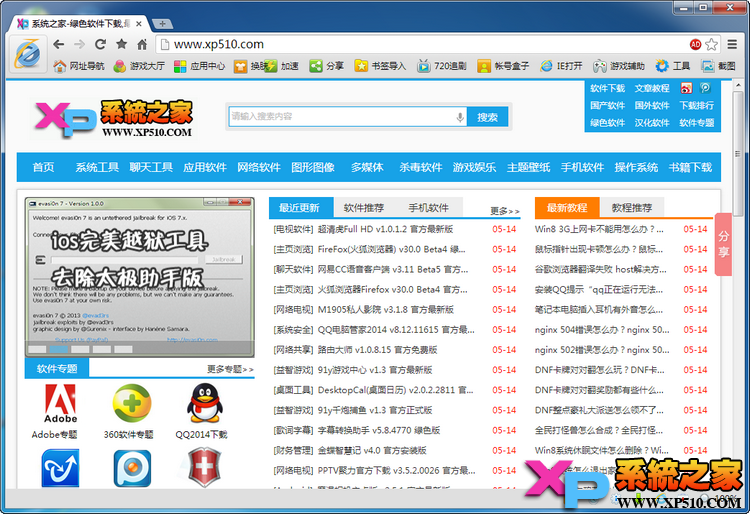Click the address bar URL field

coord(421,44)
